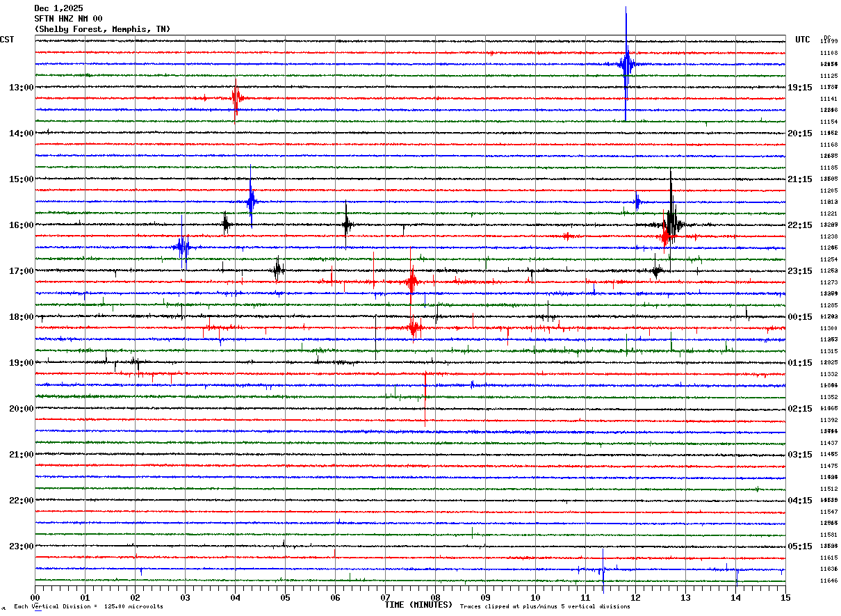
Task: Click the DC offset value 11300
Action: [x=828, y=328]
